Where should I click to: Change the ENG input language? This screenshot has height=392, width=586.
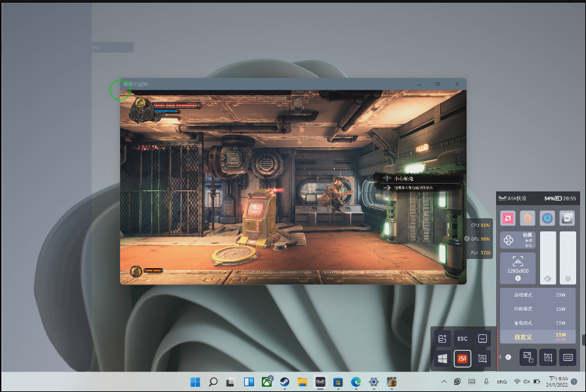click(502, 382)
